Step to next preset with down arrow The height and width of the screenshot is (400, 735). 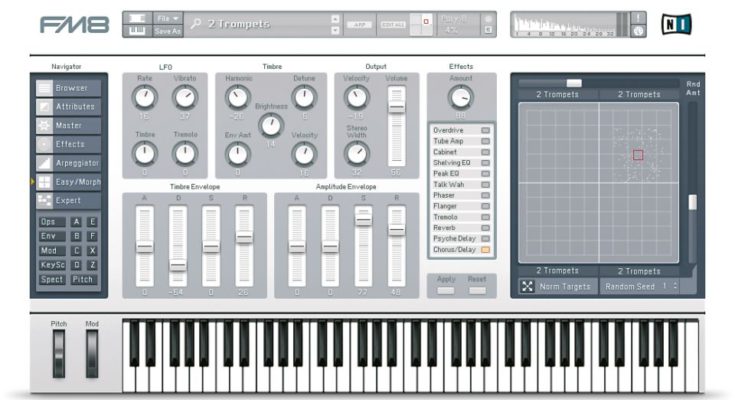[335, 30]
